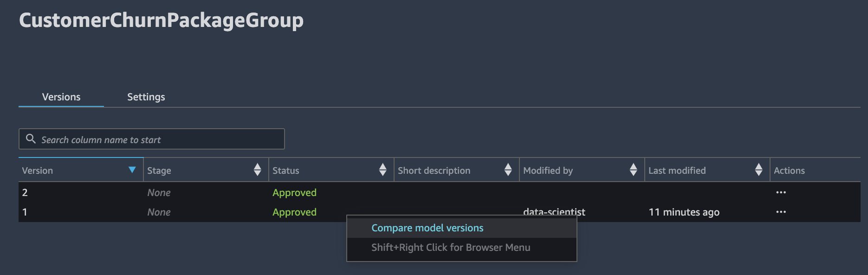Toggle Version column sort arrow
The height and width of the screenshot is (275, 868).
(132, 170)
